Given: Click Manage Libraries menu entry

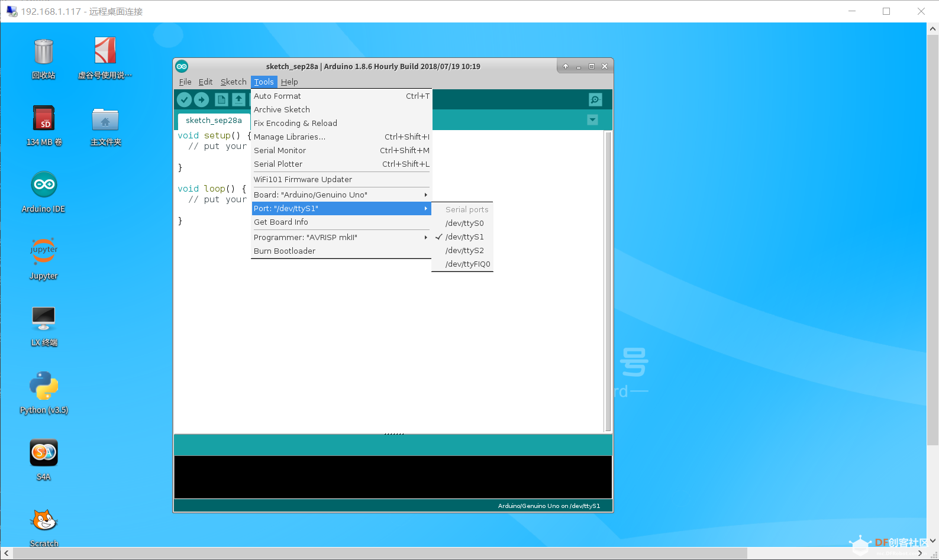Looking at the screenshot, I should (x=289, y=137).
